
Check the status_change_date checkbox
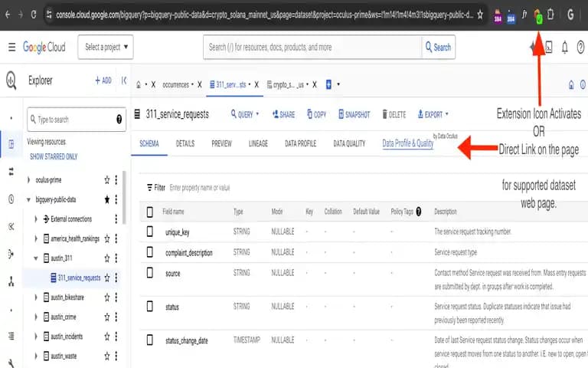coord(149,340)
